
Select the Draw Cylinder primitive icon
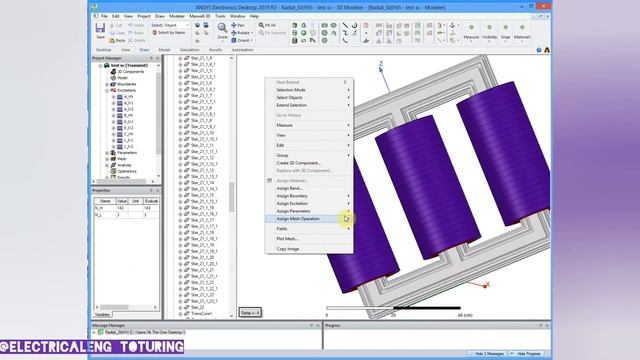[x=294, y=33]
